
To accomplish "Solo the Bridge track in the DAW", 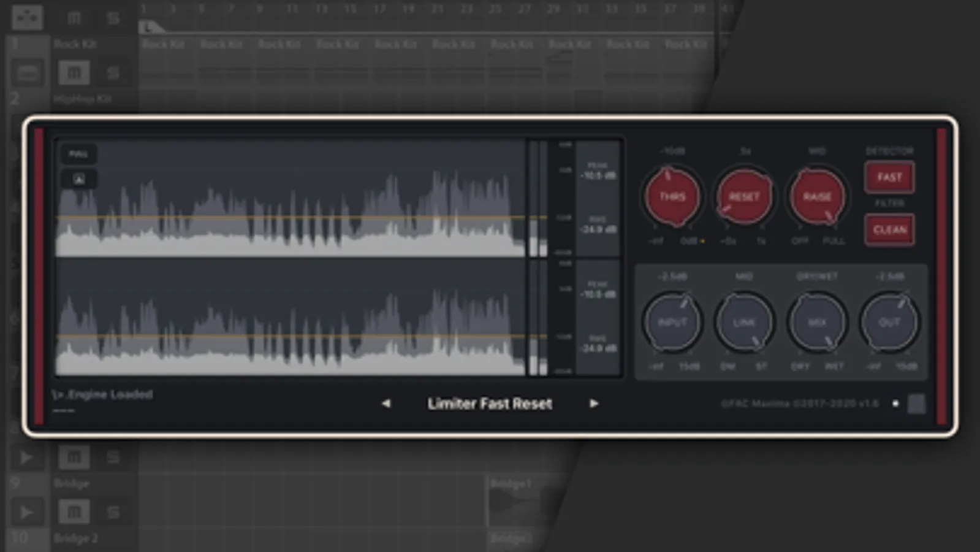I will (113, 512).
